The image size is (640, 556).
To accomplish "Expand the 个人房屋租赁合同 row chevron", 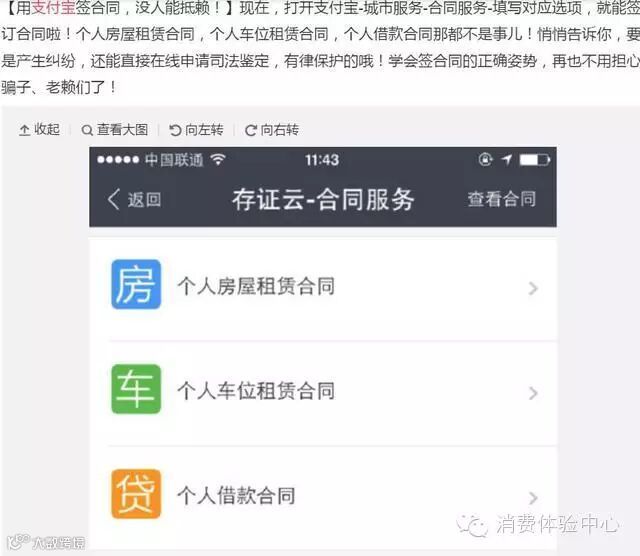I will coord(533,288).
